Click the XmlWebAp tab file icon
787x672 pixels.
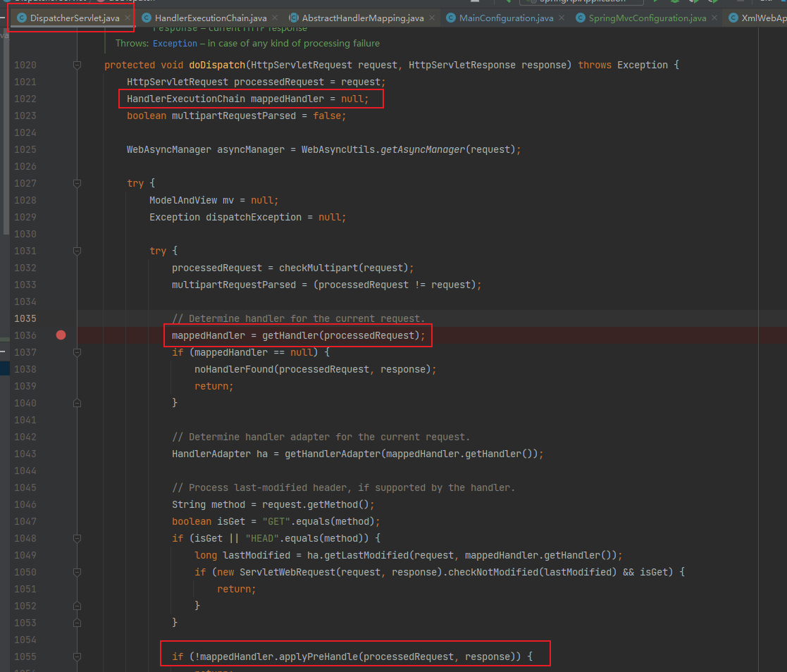(x=733, y=18)
